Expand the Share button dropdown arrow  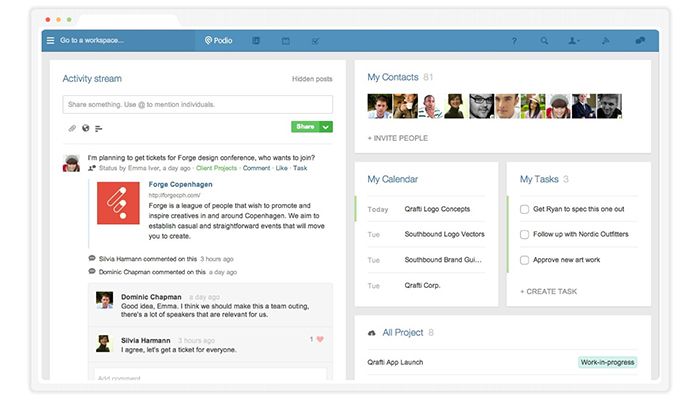[327, 127]
